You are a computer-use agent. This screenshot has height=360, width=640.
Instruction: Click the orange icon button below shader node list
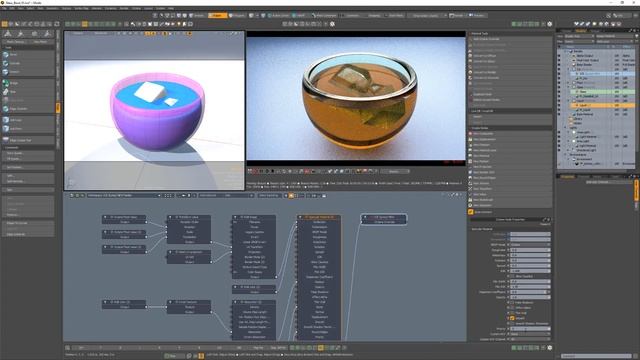(x=471, y=212)
